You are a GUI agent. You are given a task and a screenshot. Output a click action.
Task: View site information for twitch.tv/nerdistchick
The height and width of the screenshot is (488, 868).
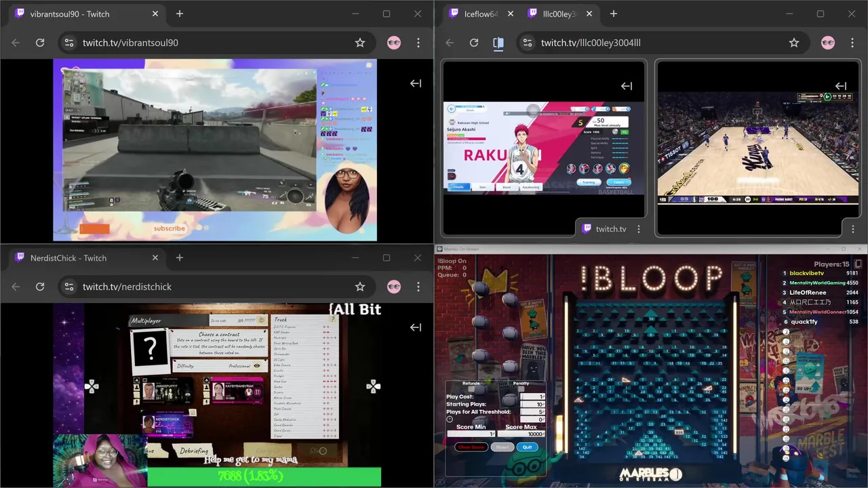(x=68, y=287)
